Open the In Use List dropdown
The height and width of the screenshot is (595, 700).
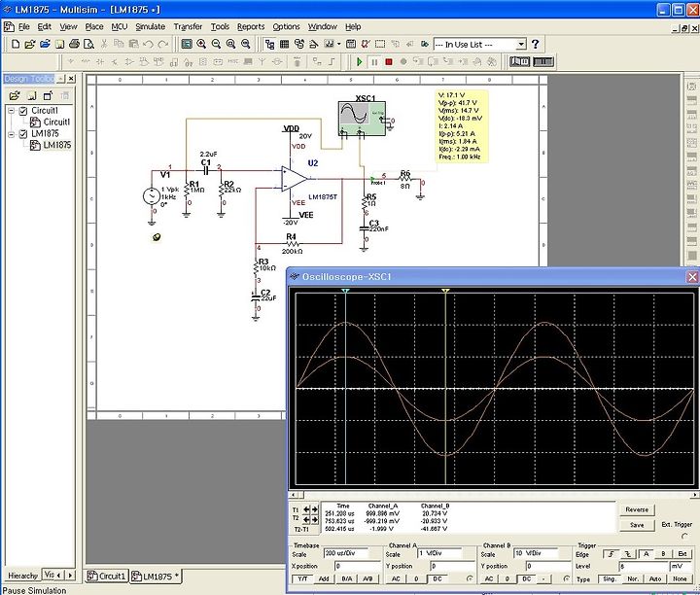tap(521, 44)
